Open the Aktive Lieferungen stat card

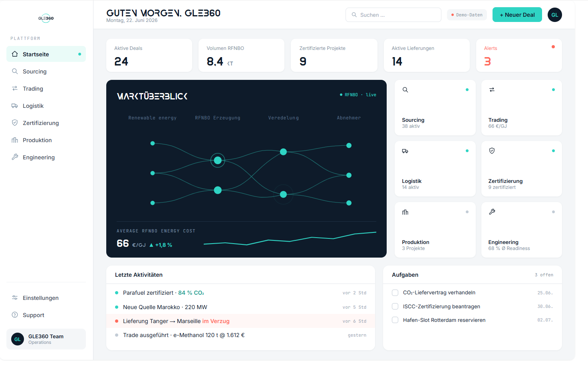tap(427, 55)
